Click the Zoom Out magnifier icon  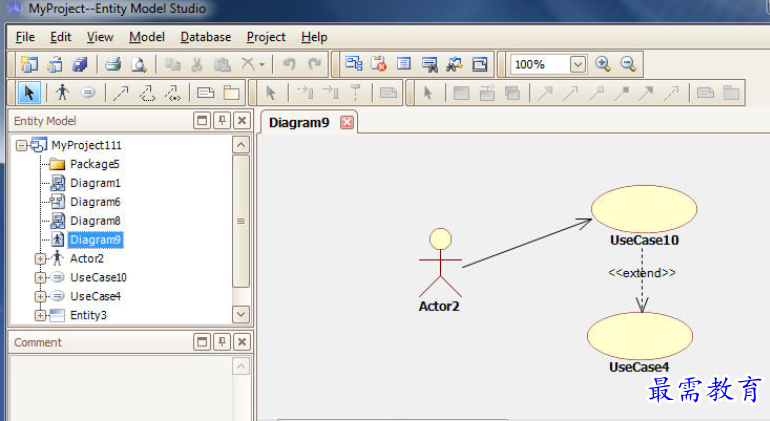[628, 64]
